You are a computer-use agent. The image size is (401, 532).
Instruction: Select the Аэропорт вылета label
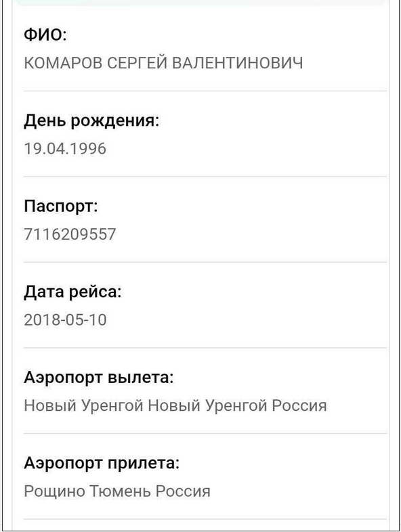click(99, 377)
